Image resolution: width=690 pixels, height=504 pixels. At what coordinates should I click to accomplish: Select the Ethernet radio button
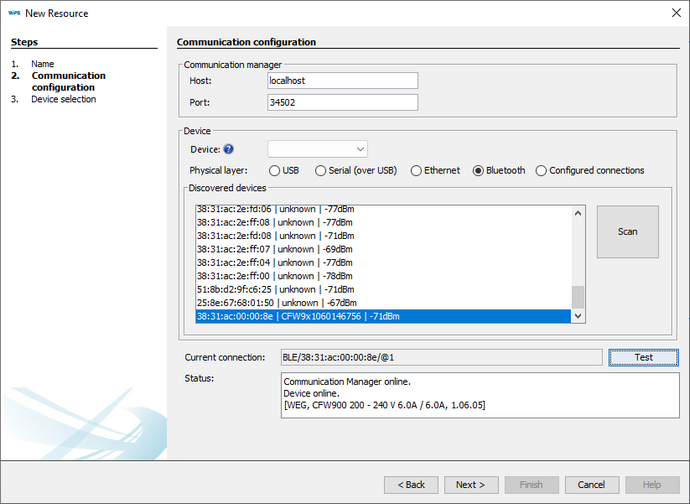click(x=417, y=171)
